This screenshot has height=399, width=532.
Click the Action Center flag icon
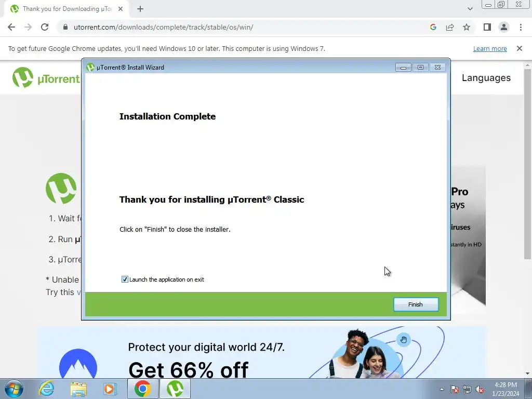coord(455,390)
